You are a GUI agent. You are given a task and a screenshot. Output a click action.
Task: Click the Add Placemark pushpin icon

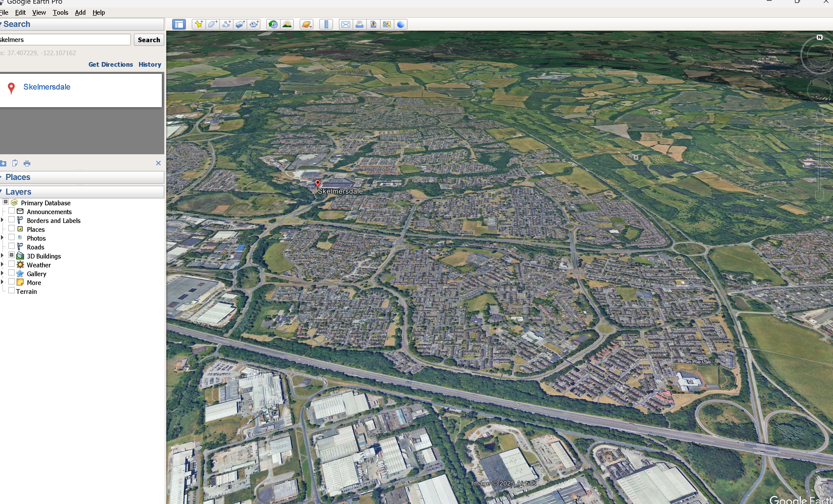(x=198, y=24)
